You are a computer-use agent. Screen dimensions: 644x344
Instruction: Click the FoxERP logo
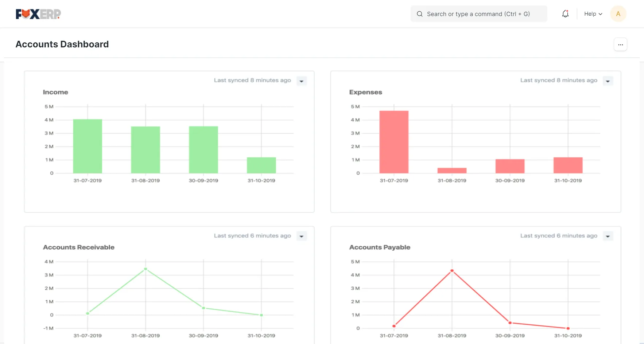(x=38, y=14)
